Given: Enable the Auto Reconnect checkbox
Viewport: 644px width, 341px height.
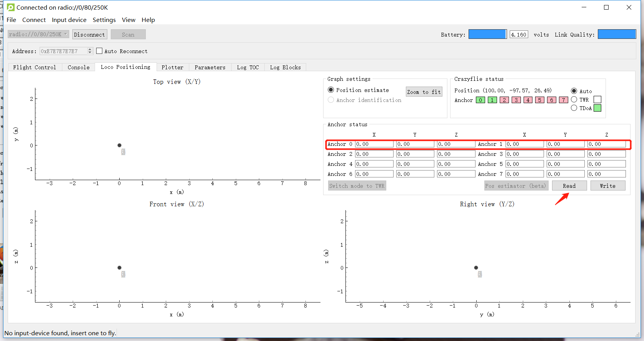Looking at the screenshot, I should (99, 51).
